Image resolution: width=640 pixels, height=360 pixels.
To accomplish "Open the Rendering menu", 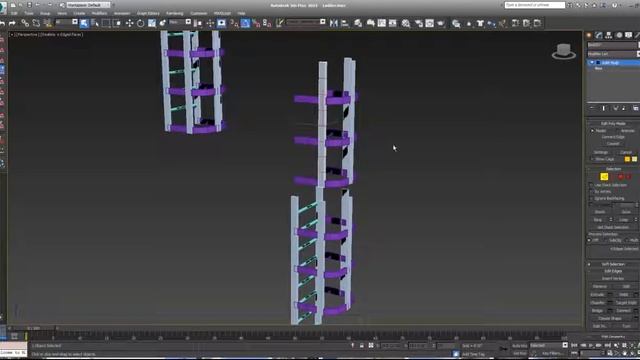I will 175,13.
